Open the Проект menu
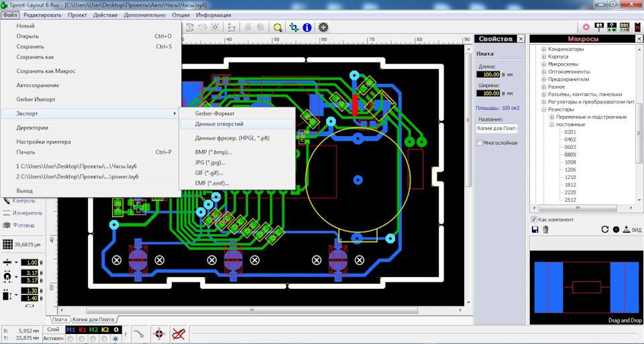This screenshot has height=344, width=644. pos(77,15)
